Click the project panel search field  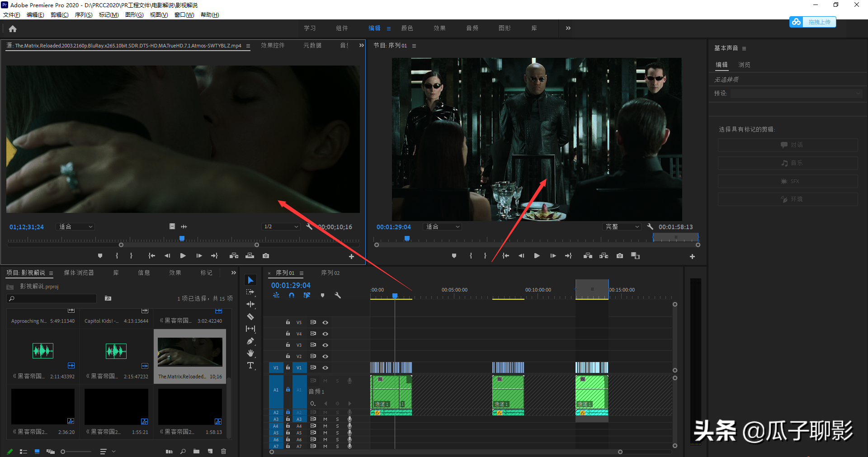point(52,298)
